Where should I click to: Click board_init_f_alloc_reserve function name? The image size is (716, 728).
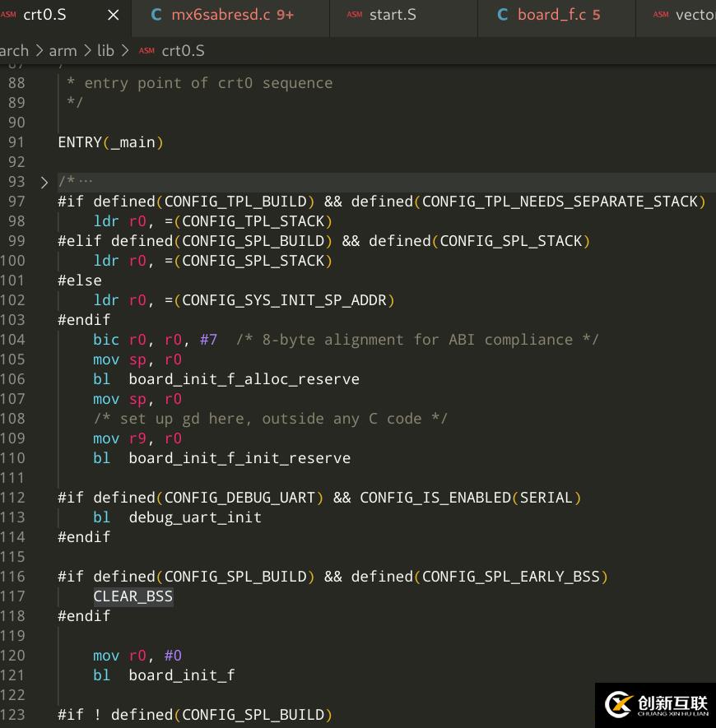point(244,379)
